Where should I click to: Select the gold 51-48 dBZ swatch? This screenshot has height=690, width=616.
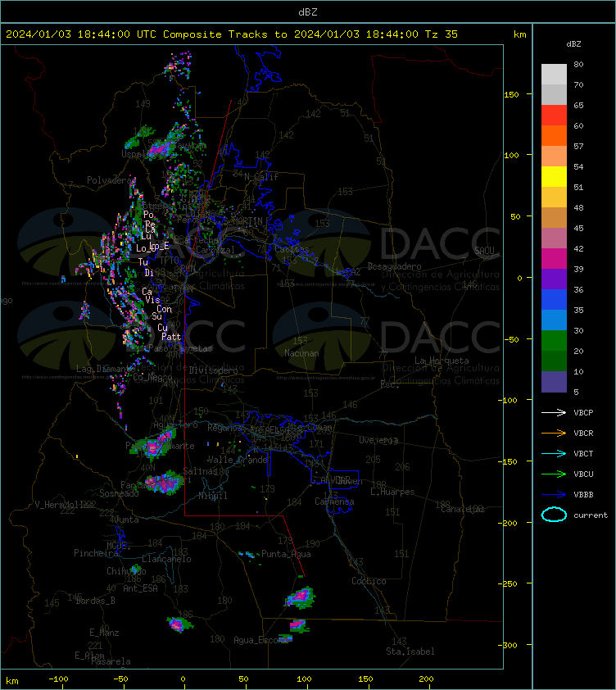coord(554,197)
